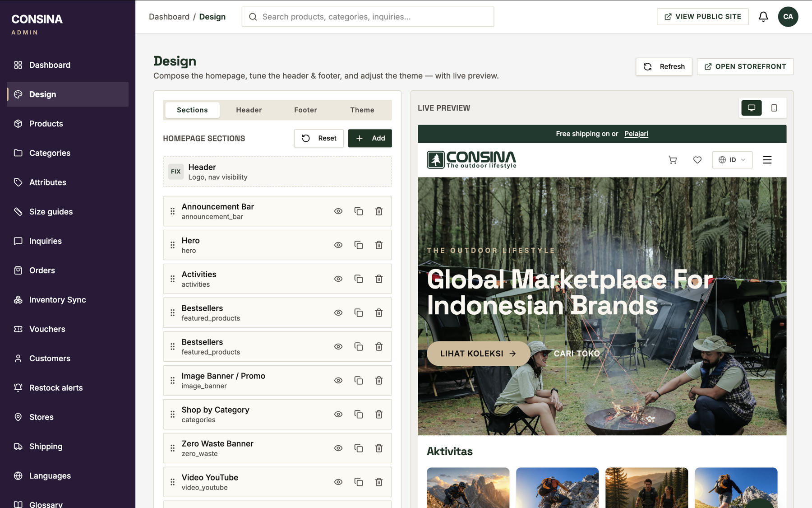Delete the Video YouTube section
The image size is (812, 508).
click(x=379, y=482)
